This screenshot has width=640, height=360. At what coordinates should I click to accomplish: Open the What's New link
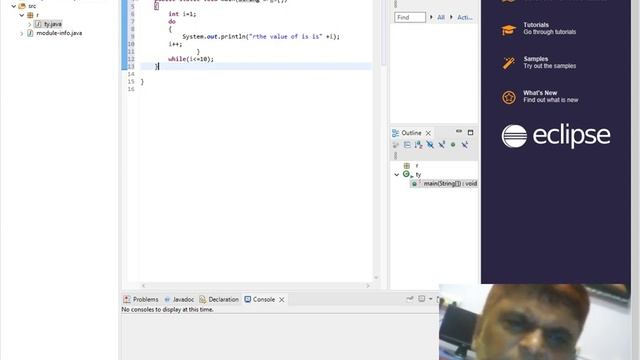click(540, 93)
